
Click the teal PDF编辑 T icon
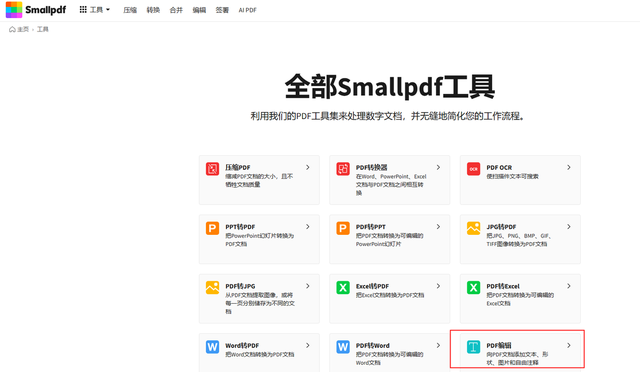point(473,347)
